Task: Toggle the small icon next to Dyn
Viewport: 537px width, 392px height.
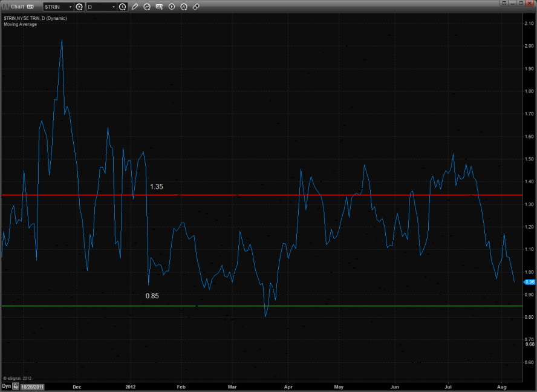Action: [x=16, y=385]
